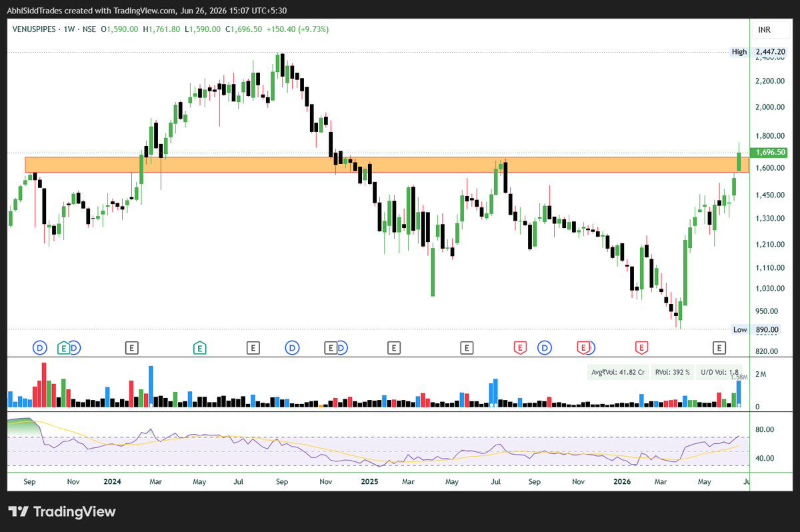Click the blue dividend marker near Sep 2024
The width and height of the screenshot is (800, 532).
click(x=292, y=347)
